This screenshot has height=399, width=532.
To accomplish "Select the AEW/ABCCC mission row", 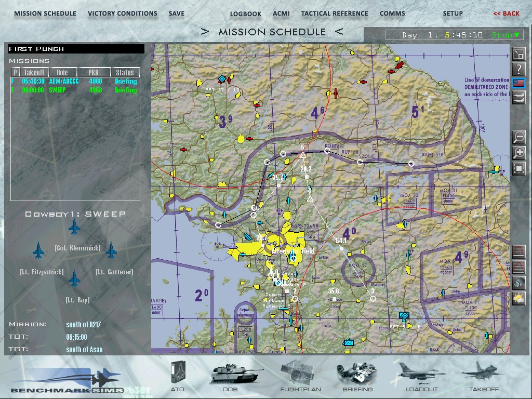I will [74, 82].
